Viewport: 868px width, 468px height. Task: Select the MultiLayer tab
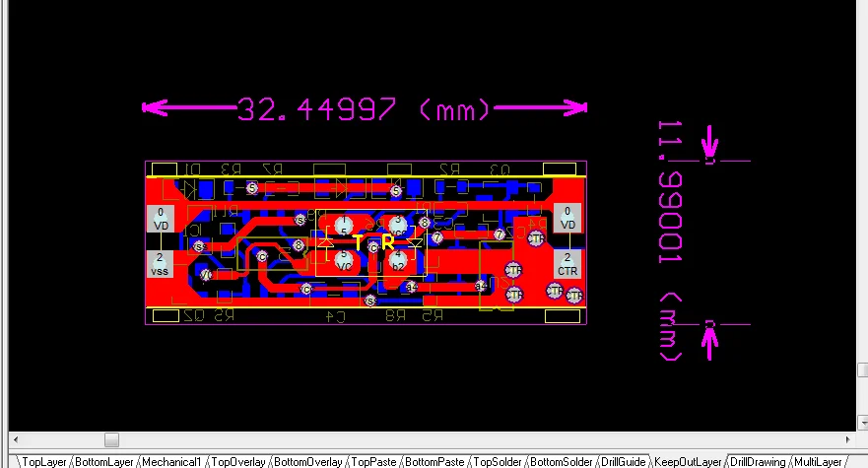click(x=818, y=461)
